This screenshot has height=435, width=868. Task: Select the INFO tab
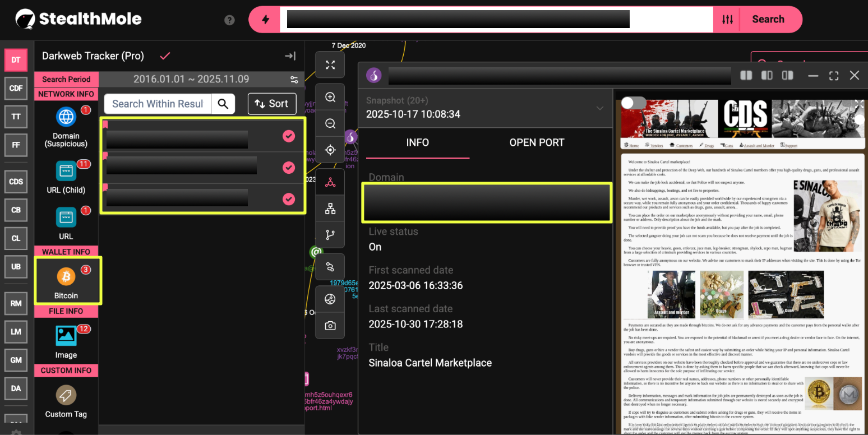pyautogui.click(x=418, y=142)
